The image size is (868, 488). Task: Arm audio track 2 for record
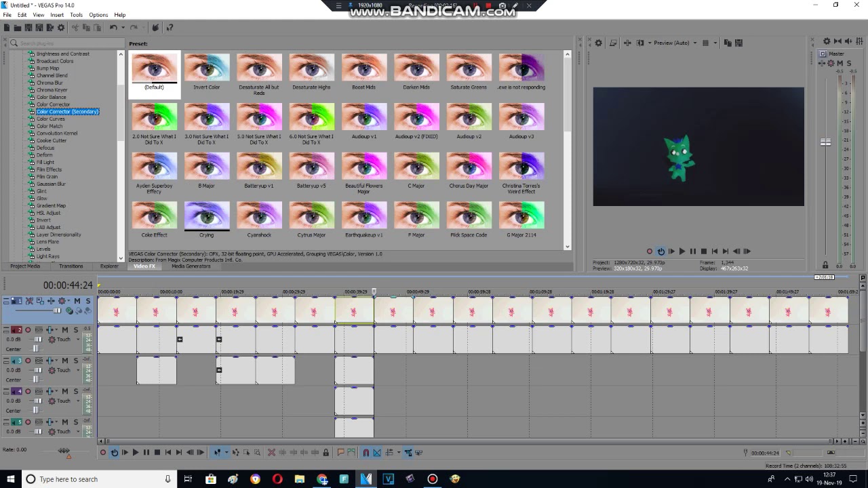[x=28, y=330]
